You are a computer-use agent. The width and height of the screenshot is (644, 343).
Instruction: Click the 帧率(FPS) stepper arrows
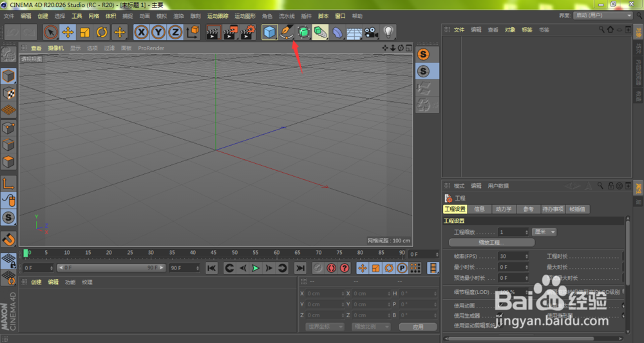527,256
